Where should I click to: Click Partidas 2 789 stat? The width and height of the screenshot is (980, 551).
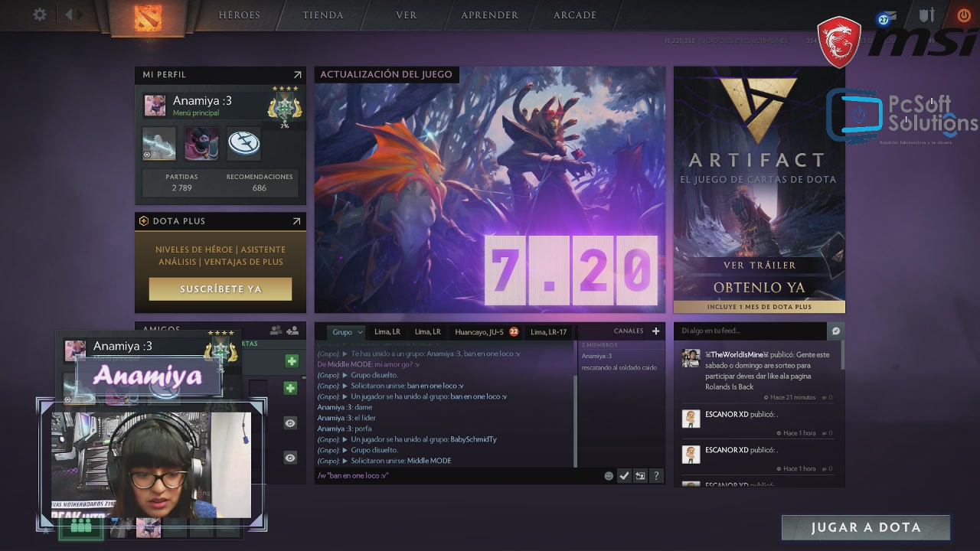pos(181,182)
